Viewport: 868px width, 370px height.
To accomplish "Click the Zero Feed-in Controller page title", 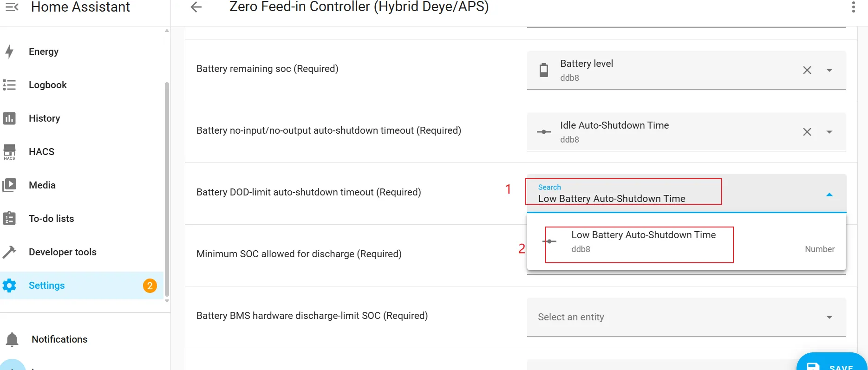I will 359,7.
